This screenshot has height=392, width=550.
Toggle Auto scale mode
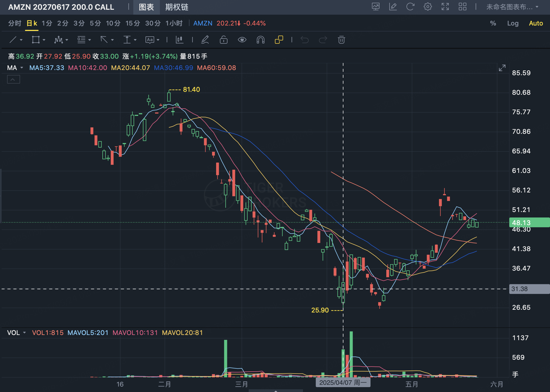click(536, 23)
